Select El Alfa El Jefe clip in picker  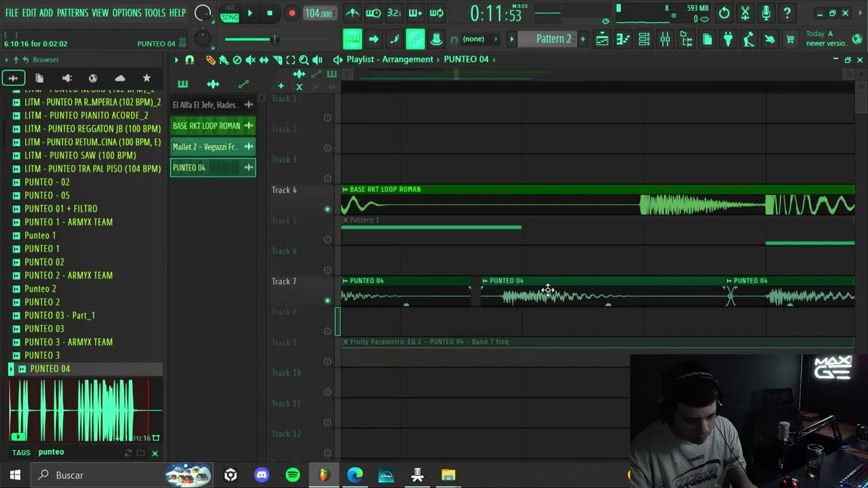213,105
